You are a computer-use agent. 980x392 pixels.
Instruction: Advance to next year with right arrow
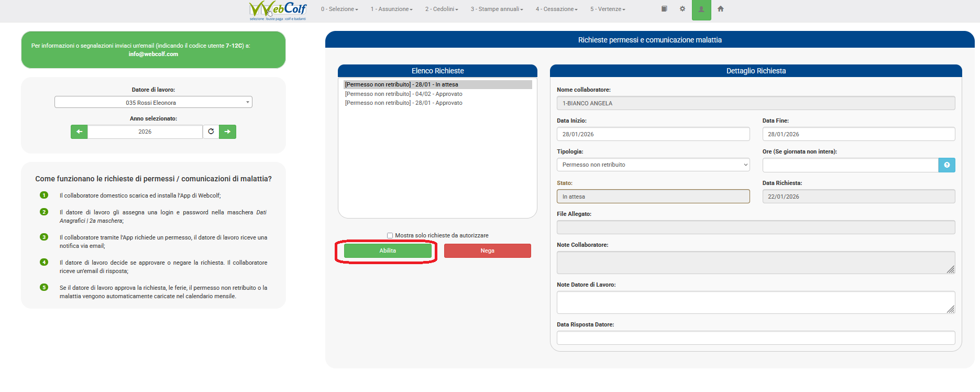227,132
